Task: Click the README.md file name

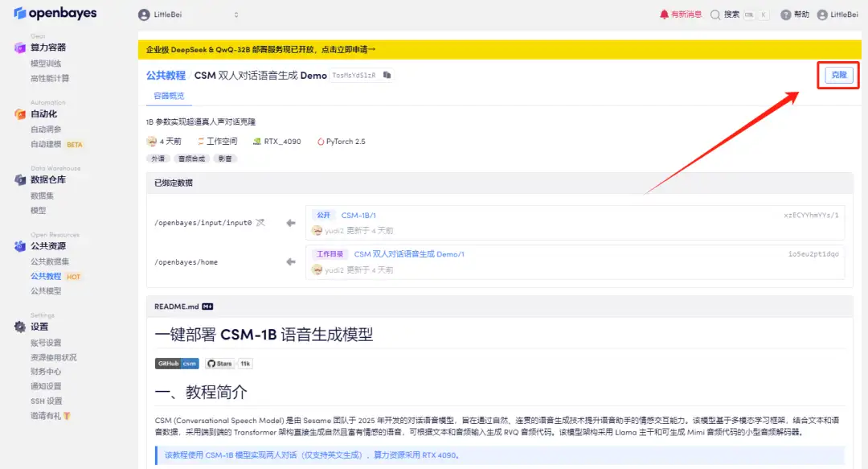Action: pyautogui.click(x=177, y=306)
